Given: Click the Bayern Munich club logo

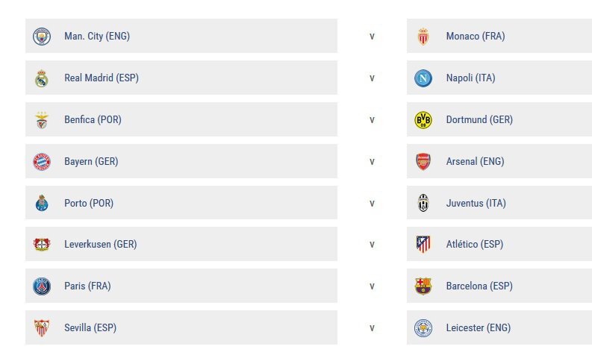Looking at the screenshot, I should click(x=42, y=162).
